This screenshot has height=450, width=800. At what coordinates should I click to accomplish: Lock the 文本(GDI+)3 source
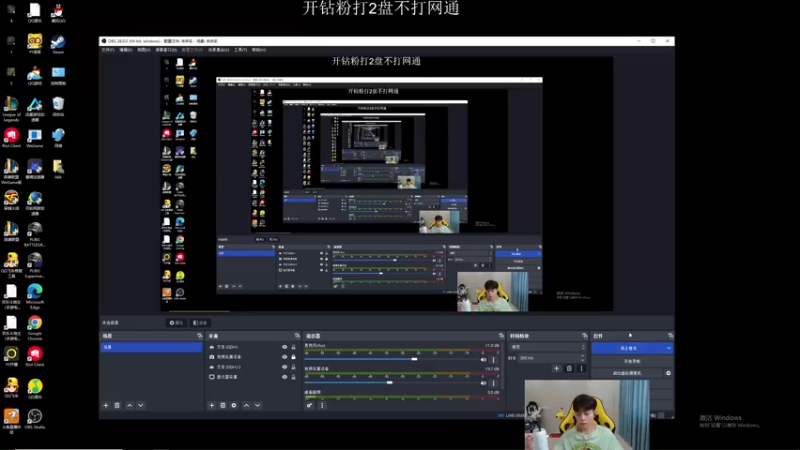click(x=293, y=367)
